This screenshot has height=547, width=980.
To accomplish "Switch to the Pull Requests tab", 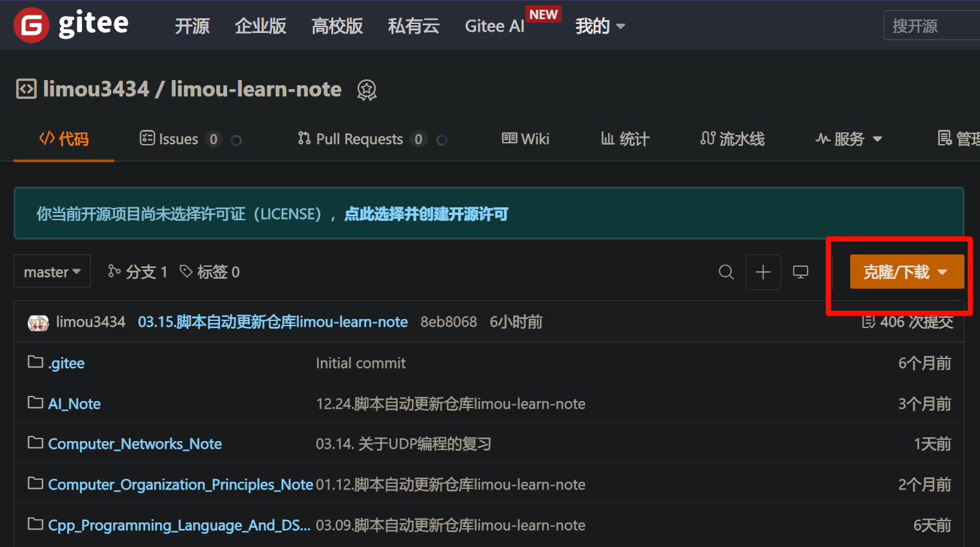I will pos(359,139).
